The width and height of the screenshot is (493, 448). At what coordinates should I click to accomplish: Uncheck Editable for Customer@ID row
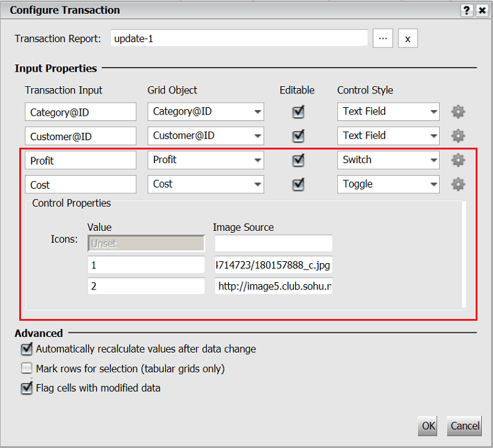[x=298, y=136]
